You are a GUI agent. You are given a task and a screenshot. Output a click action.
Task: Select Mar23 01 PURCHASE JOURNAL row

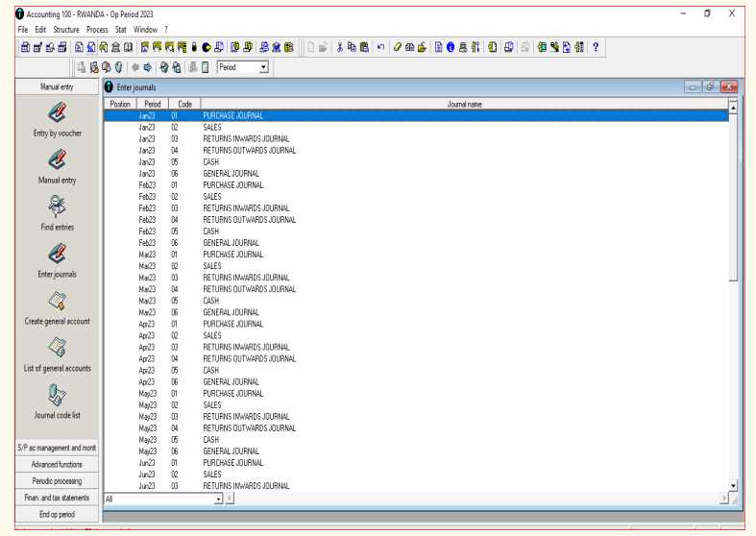click(x=416, y=255)
